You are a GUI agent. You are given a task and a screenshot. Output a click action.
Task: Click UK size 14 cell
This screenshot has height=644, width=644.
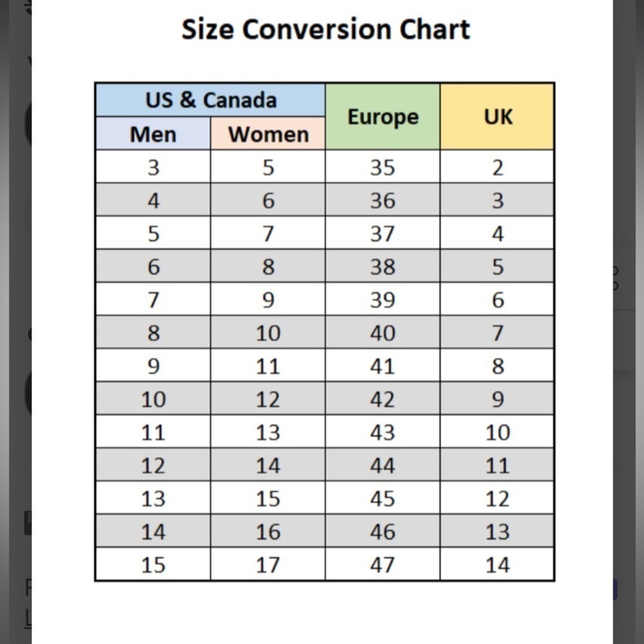[x=497, y=564]
